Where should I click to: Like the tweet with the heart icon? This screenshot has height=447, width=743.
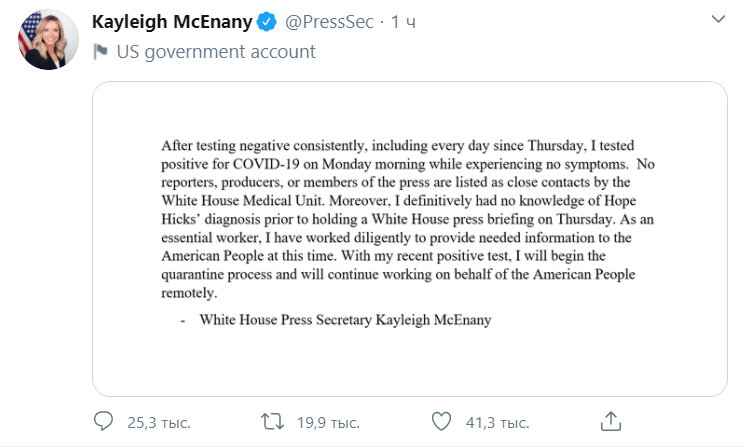(440, 420)
